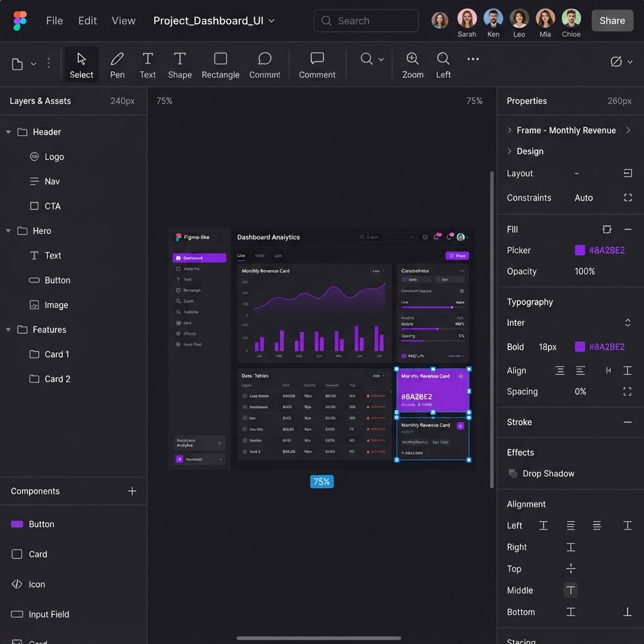Select the Rectangle tool

(221, 65)
